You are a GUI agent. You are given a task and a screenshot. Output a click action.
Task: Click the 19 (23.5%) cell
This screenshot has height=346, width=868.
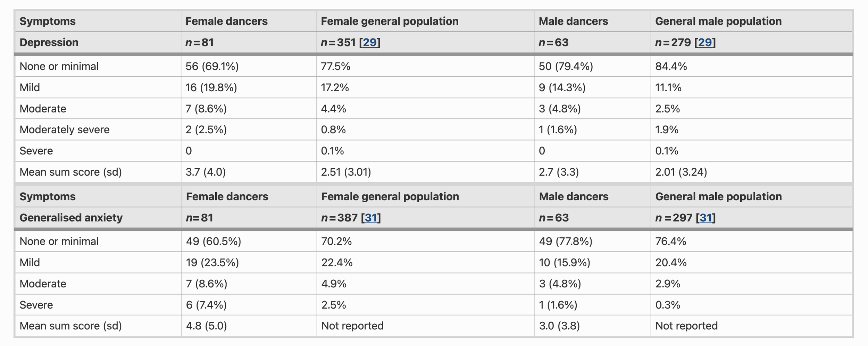tap(212, 262)
